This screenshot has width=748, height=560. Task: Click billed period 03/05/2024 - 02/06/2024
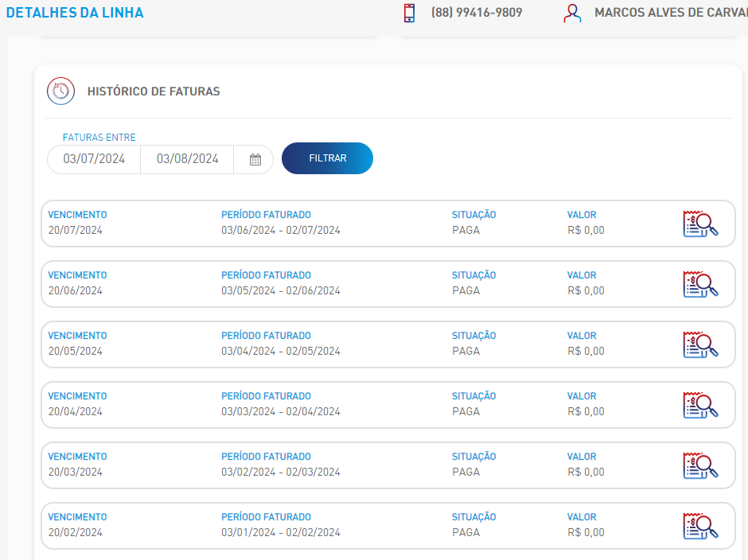pyautogui.click(x=281, y=290)
